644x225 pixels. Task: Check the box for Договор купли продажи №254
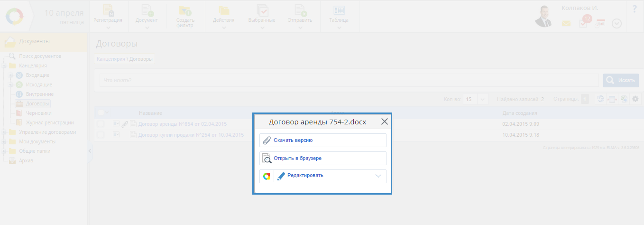101,135
